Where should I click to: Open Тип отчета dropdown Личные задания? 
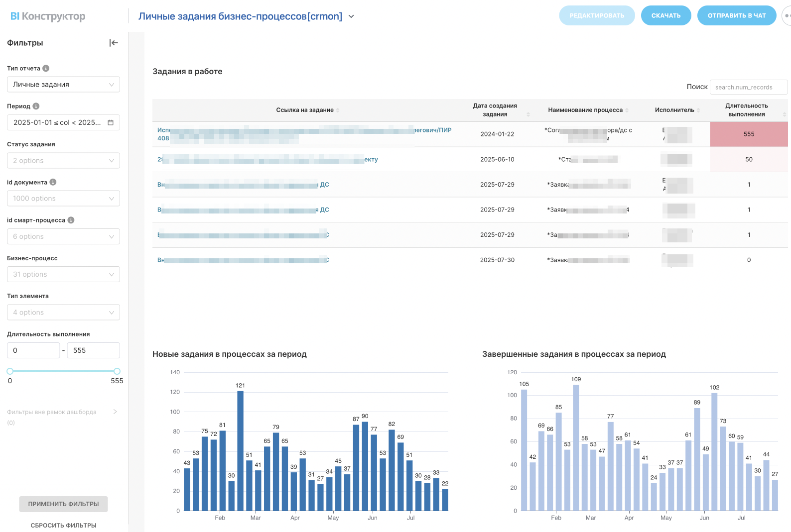[x=63, y=85]
